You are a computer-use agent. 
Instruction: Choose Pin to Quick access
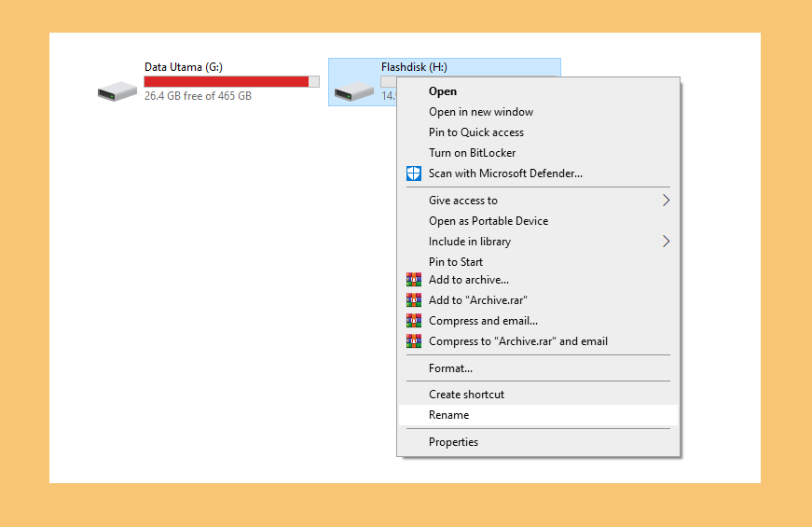click(538, 132)
